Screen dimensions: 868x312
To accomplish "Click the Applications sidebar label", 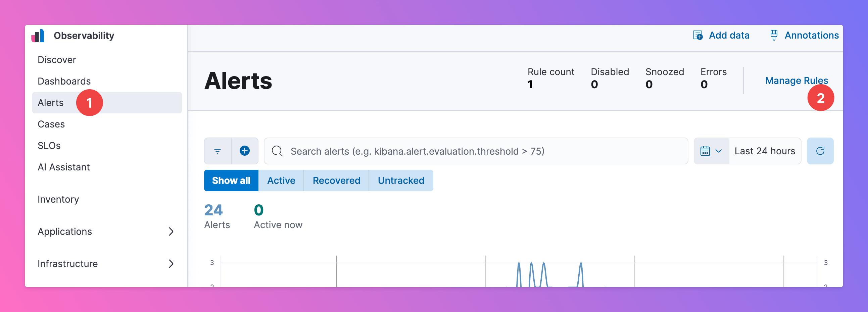I will point(65,231).
